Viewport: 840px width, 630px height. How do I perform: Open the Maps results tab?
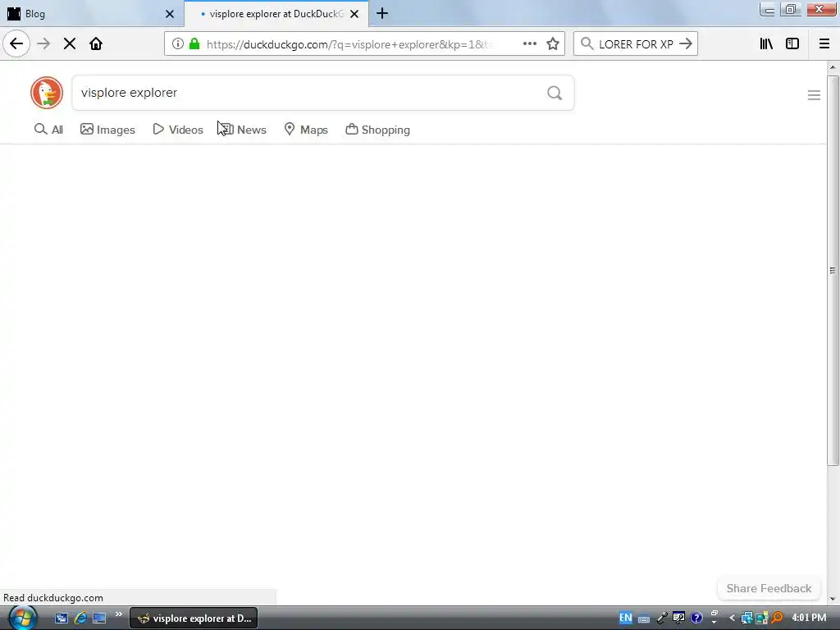tap(306, 130)
